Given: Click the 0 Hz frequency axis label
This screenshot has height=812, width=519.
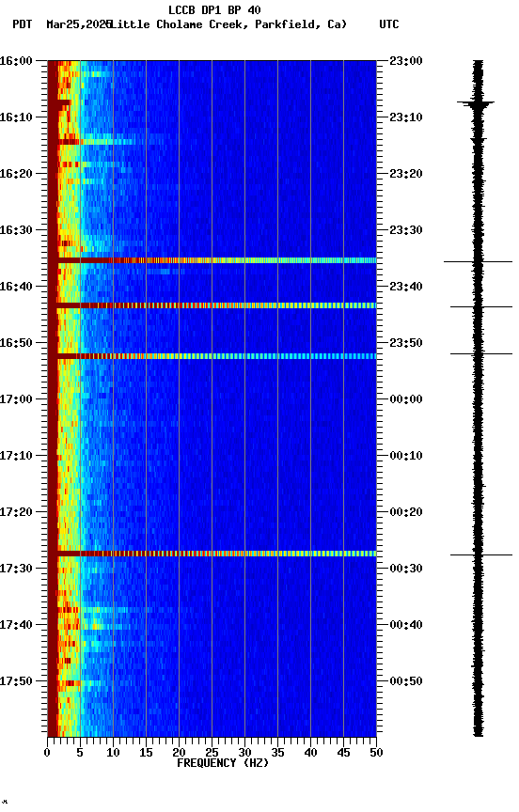Looking at the screenshot, I should tap(47, 753).
